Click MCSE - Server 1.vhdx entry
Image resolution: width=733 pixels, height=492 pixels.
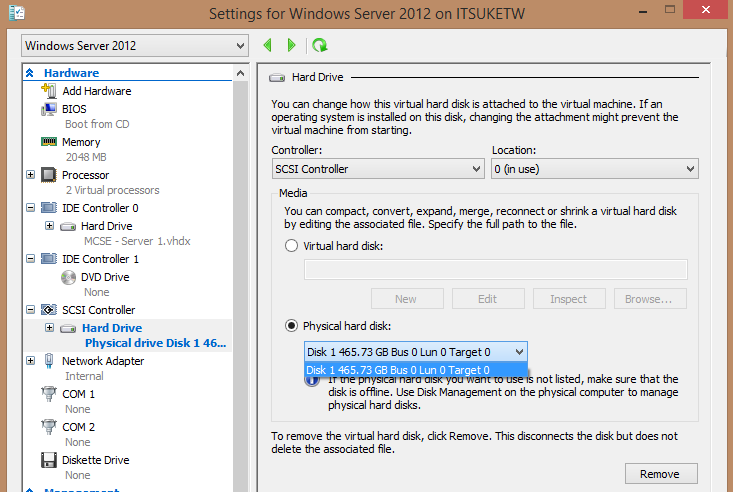click(x=137, y=241)
